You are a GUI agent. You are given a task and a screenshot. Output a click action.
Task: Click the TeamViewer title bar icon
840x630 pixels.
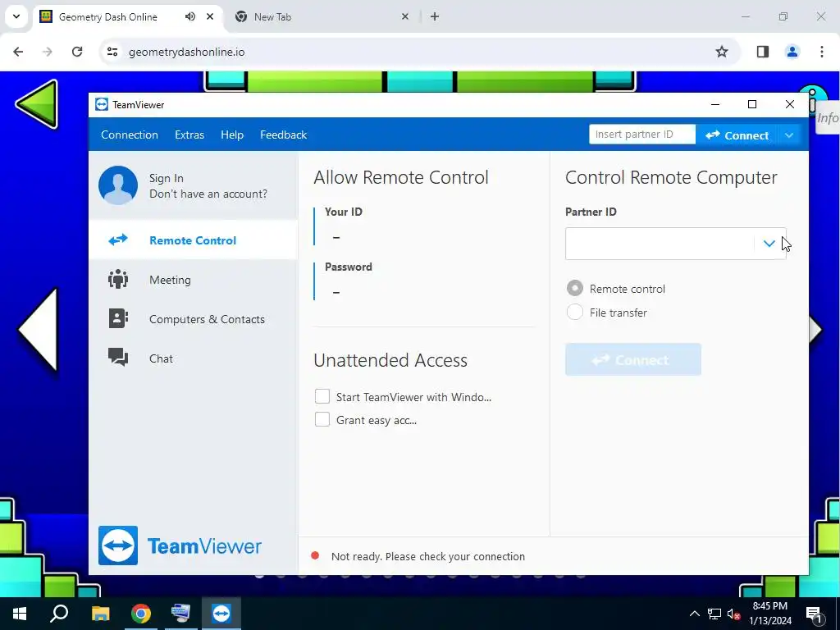click(102, 104)
